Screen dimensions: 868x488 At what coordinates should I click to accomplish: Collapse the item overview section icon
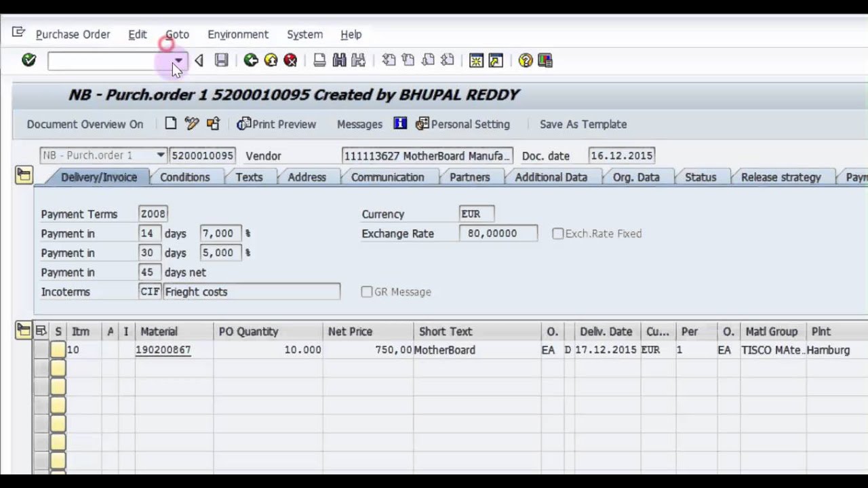[24, 330]
